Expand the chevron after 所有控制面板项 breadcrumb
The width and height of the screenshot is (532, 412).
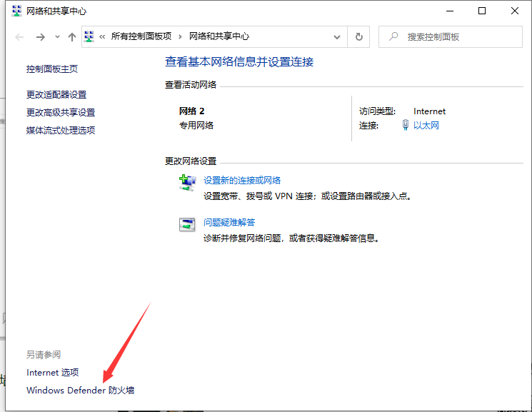pos(180,36)
